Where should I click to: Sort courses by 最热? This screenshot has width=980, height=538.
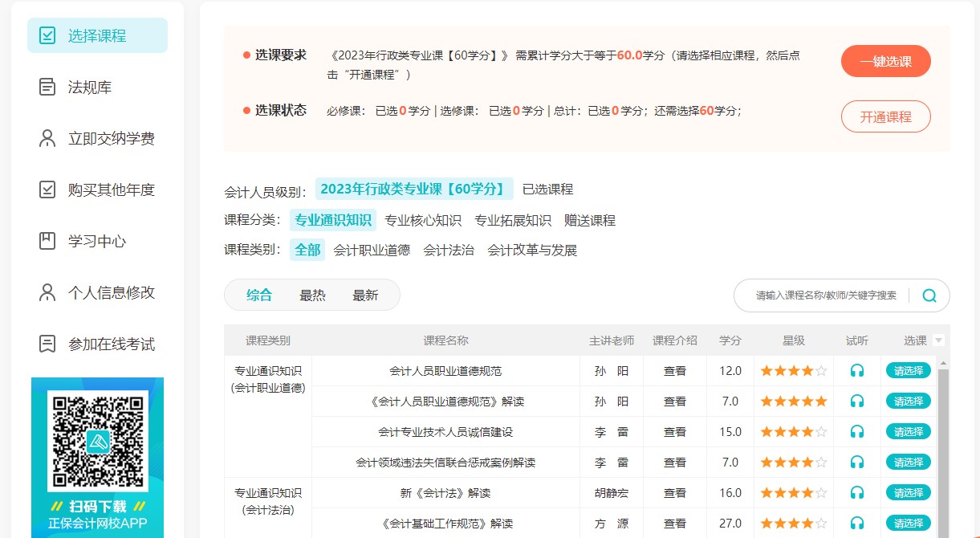(x=312, y=295)
